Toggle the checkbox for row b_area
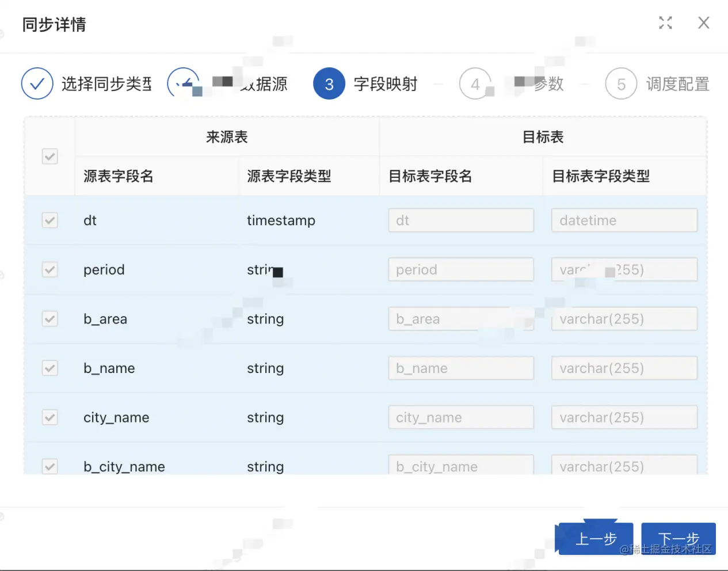 click(x=50, y=319)
